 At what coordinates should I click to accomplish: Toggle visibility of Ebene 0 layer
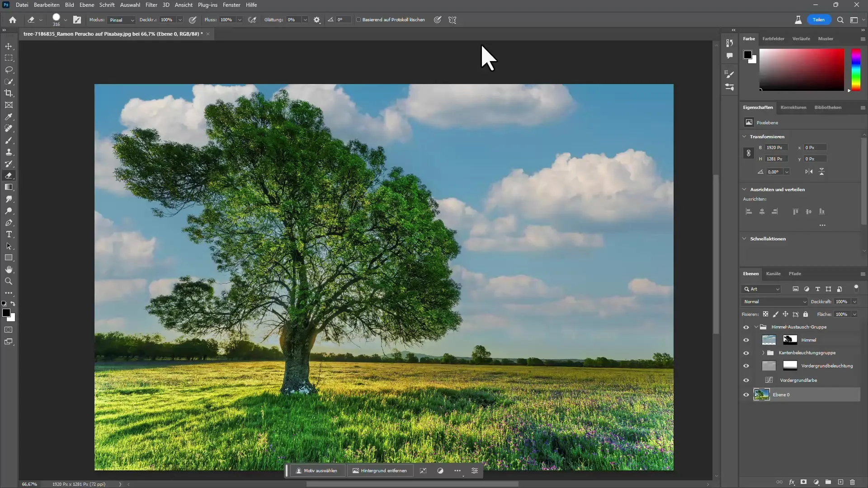point(746,394)
